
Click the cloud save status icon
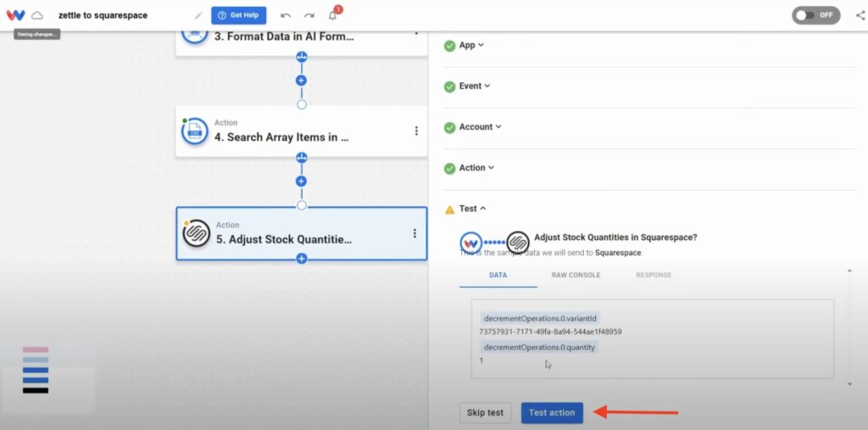coord(37,15)
